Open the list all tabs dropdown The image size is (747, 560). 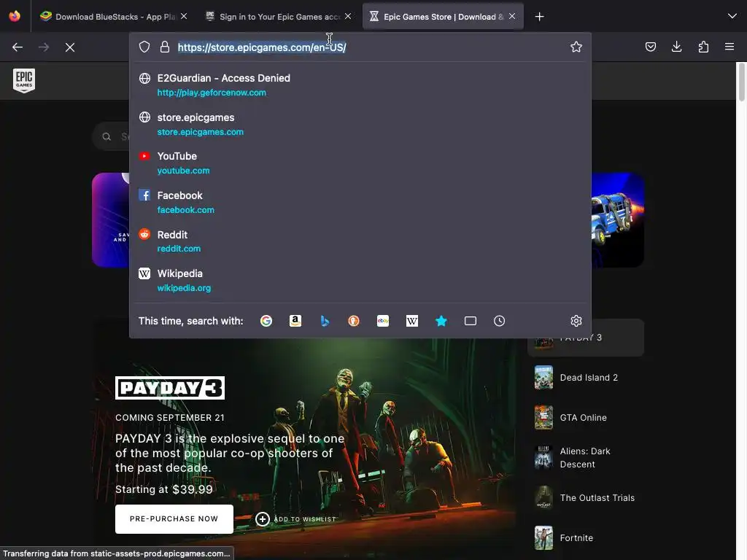732,16
